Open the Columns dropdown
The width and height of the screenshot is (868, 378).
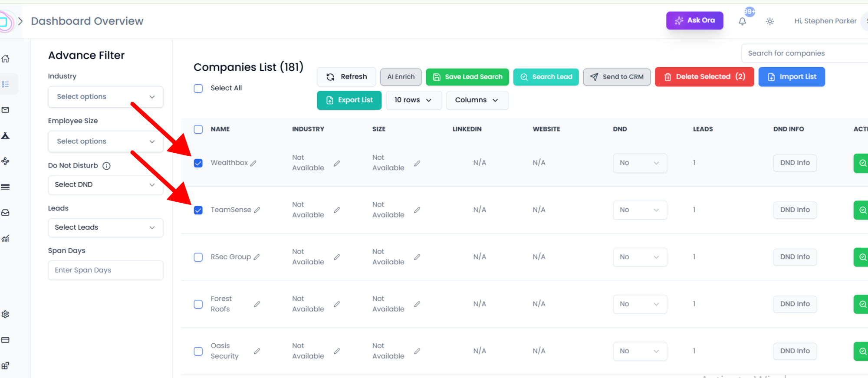point(477,100)
